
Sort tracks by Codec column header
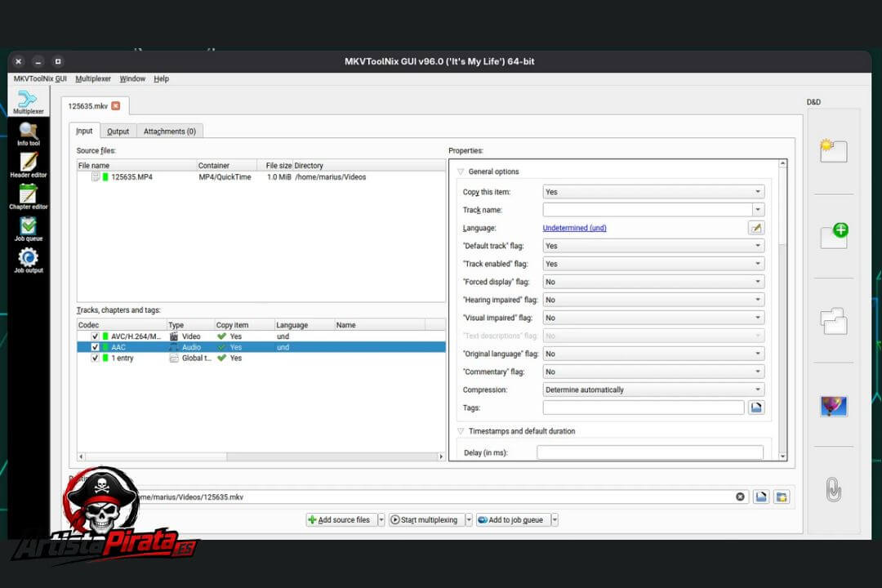coord(122,325)
